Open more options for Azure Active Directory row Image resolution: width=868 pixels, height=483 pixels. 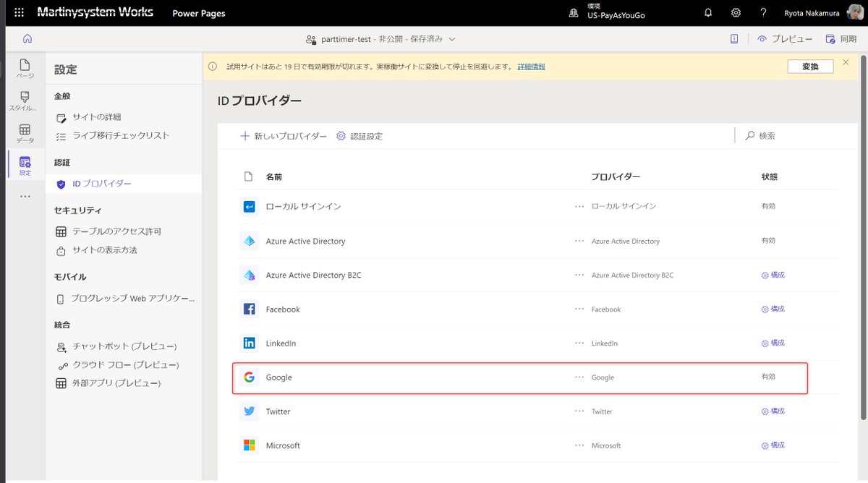click(579, 241)
